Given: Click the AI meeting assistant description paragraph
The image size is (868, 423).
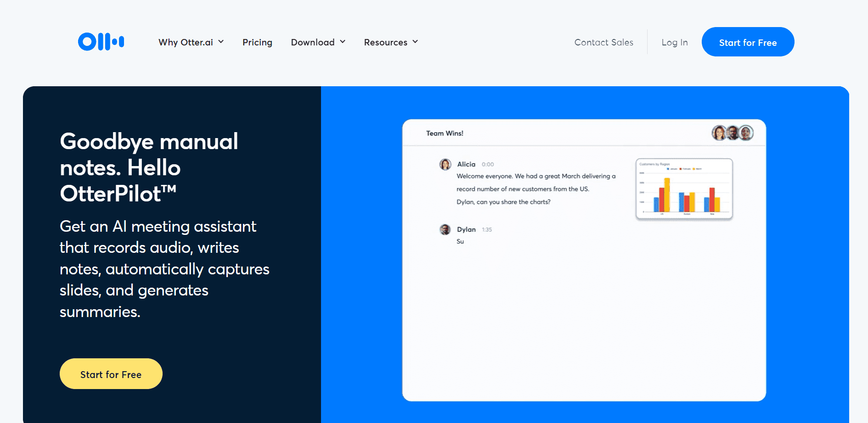Looking at the screenshot, I should pyautogui.click(x=164, y=269).
